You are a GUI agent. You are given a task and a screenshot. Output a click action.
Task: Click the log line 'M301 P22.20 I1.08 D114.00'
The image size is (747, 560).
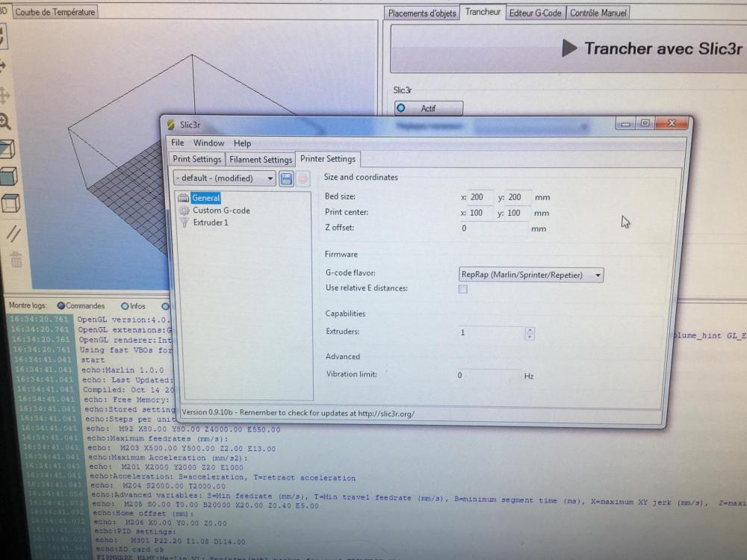tap(188, 541)
